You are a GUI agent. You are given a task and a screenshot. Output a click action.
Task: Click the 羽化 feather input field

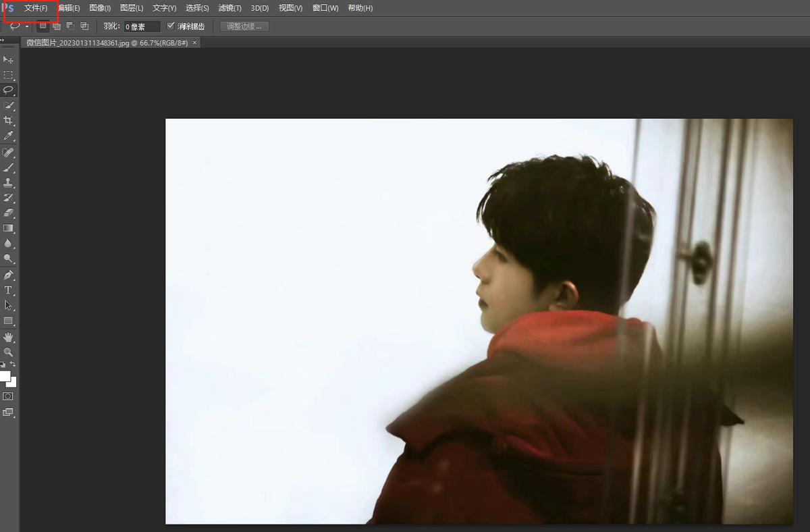click(142, 26)
